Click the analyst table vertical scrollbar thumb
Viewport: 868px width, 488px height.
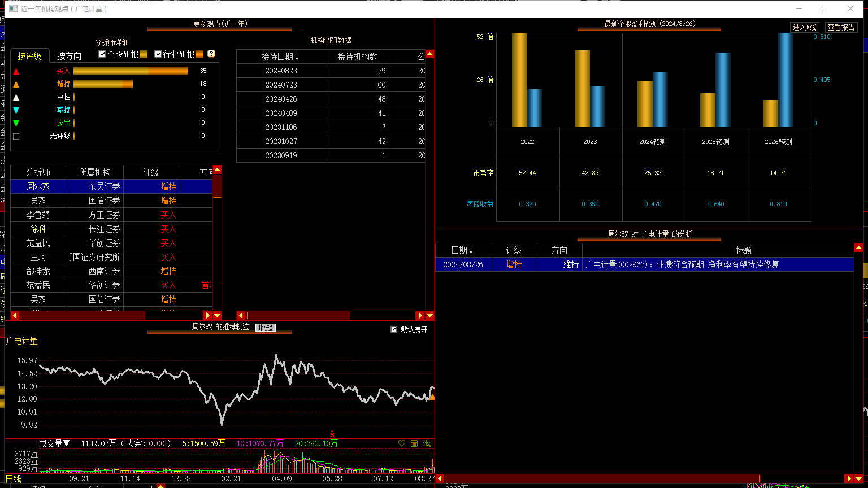(x=217, y=187)
